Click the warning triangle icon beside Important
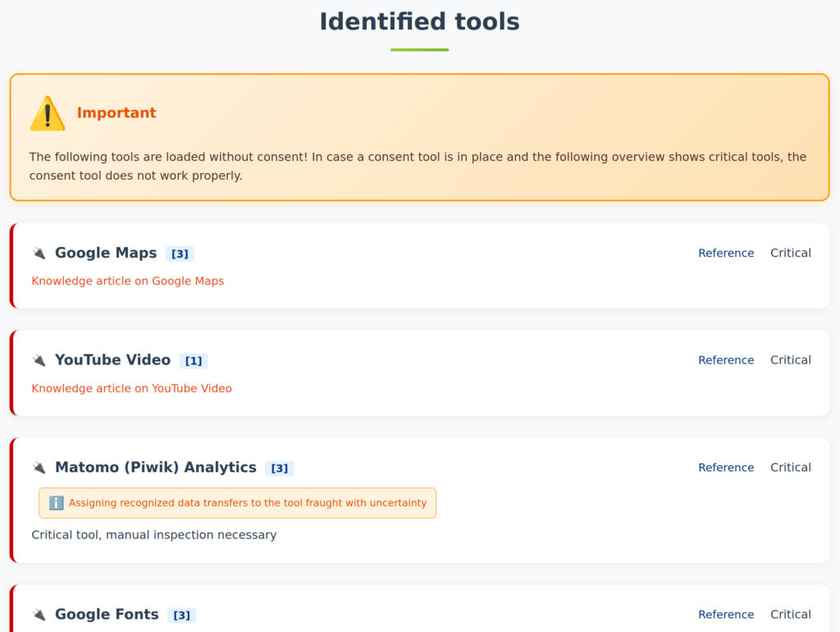840x632 pixels. coord(48,113)
